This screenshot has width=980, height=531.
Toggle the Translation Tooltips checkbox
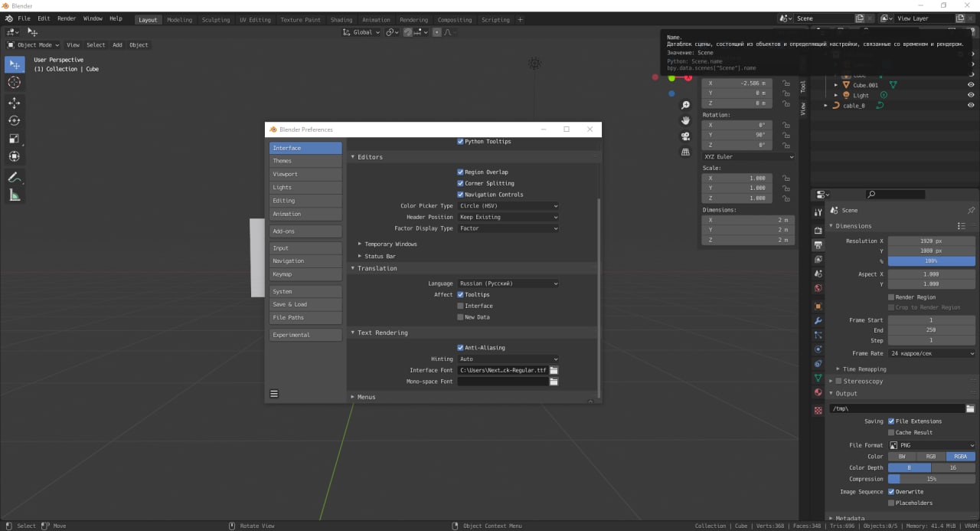pyautogui.click(x=460, y=295)
